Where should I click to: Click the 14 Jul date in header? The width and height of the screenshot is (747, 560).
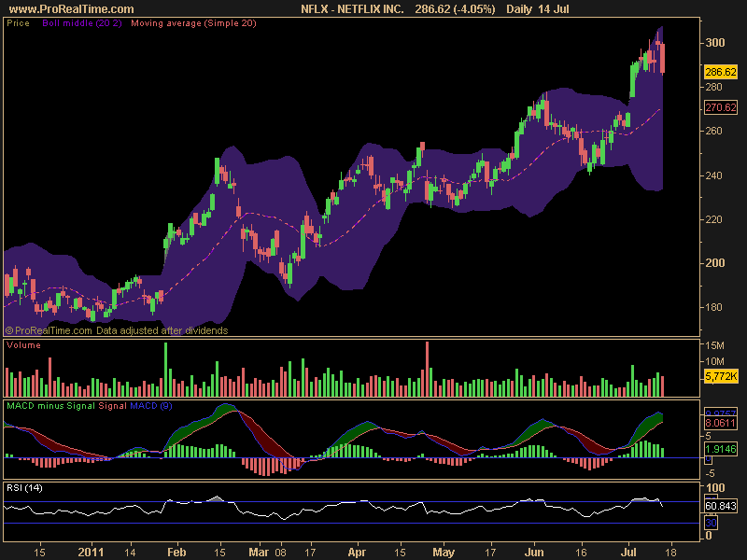[x=554, y=9]
